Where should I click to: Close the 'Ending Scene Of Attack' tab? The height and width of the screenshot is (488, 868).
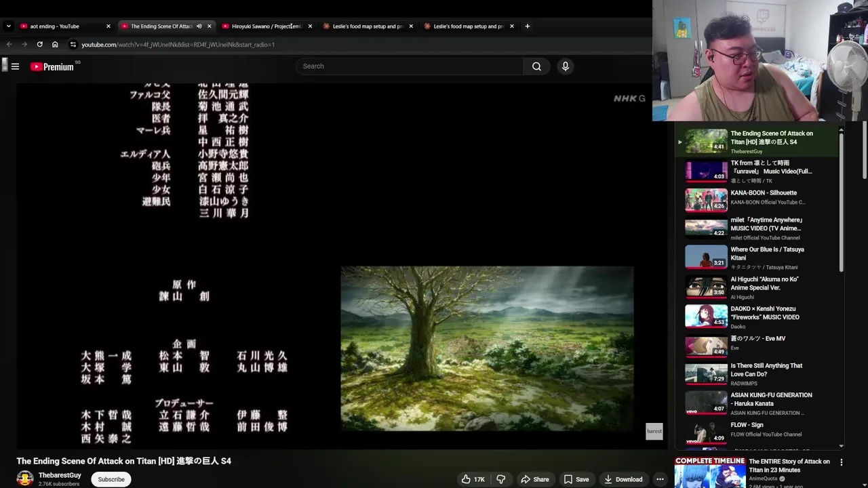(x=209, y=26)
